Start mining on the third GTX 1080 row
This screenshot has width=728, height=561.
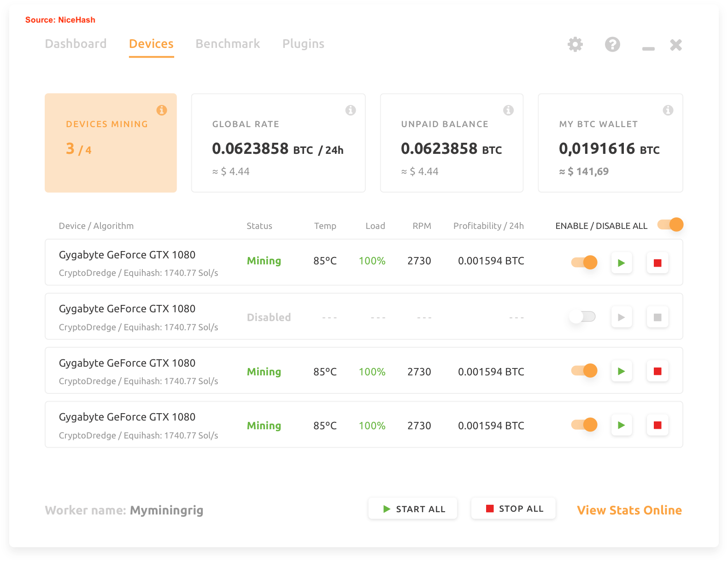(622, 371)
